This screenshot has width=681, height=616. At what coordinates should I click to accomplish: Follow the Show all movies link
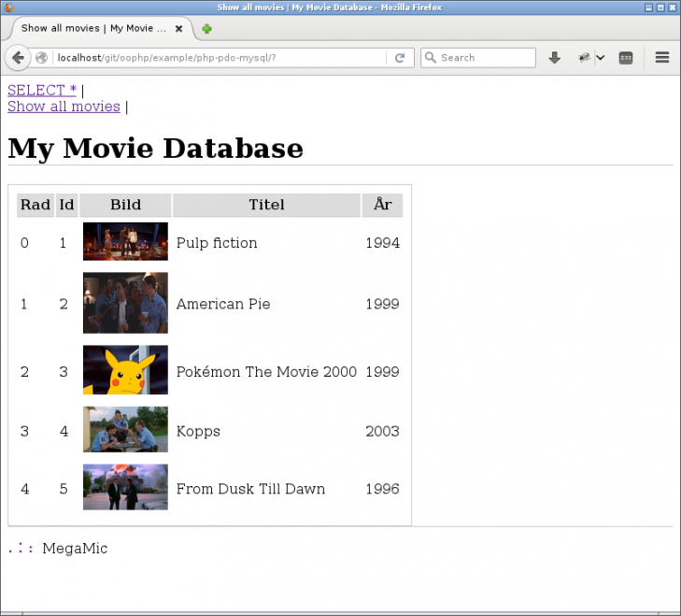click(64, 107)
